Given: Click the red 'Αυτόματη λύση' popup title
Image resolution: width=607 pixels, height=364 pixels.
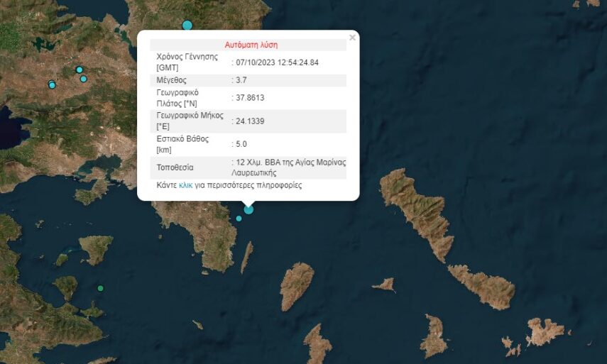Looking at the screenshot, I should point(251,45).
